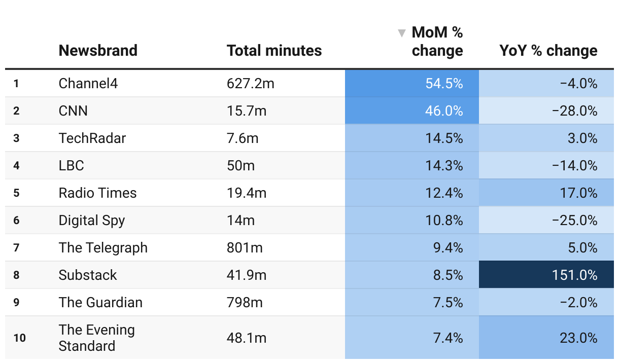Viewport: 619px width, 364px height.
Task: Click the LBC newsbrand entry
Action: click(x=72, y=166)
